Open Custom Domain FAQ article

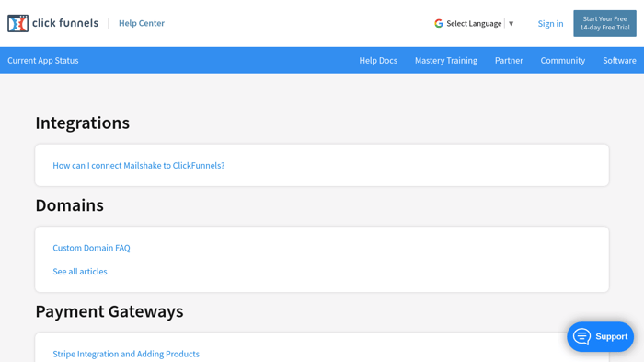point(91,248)
